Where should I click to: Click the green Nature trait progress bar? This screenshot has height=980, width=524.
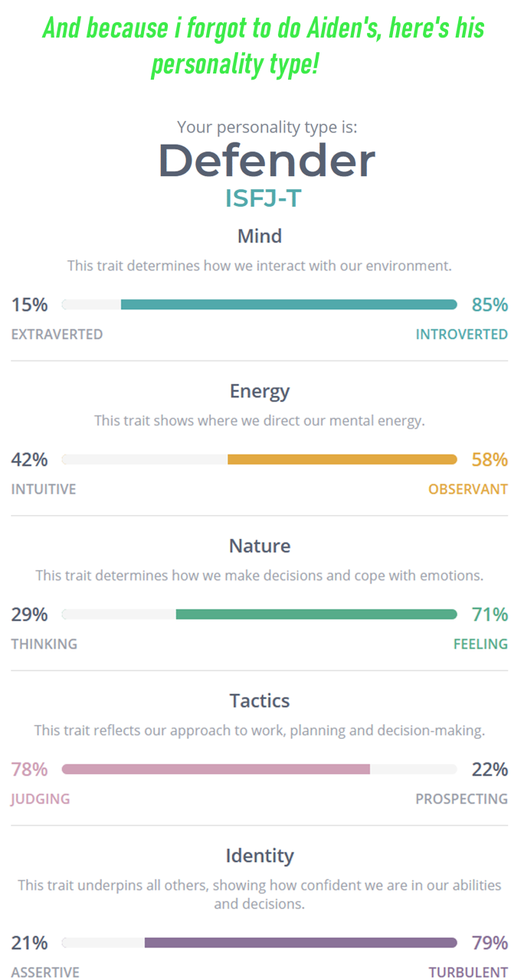[316, 614]
